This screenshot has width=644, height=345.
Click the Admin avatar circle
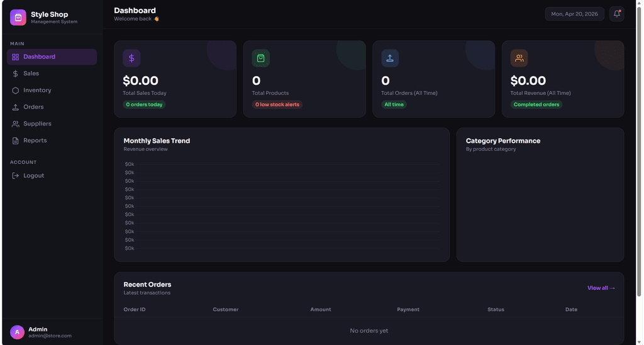pyautogui.click(x=17, y=332)
